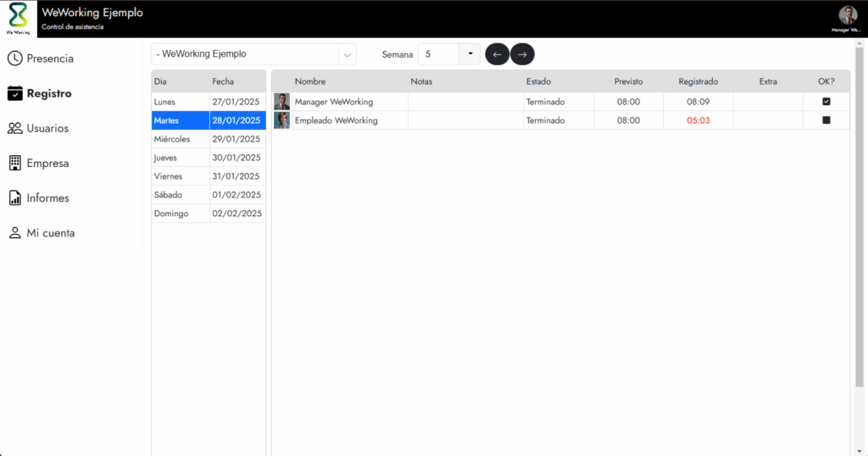
Task: Uncheck OK checkbox for Manager WeWorking
Action: (x=826, y=102)
